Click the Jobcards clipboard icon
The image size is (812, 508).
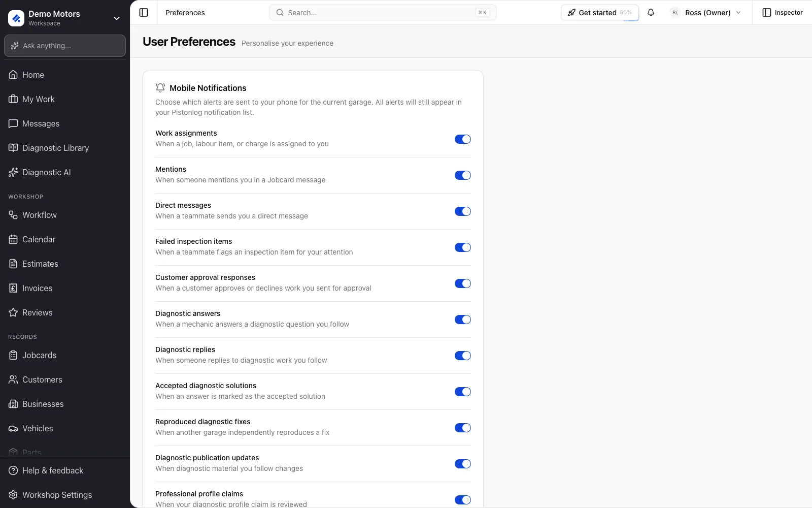(x=13, y=355)
